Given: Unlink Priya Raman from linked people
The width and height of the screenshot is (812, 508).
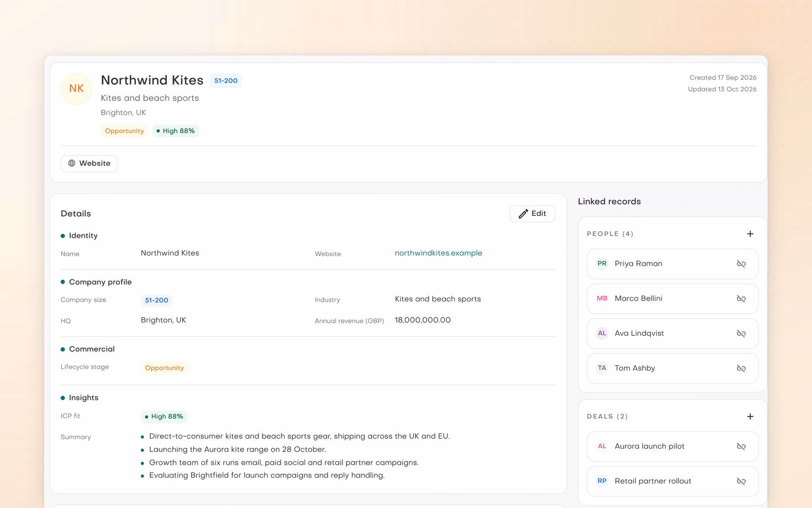Looking at the screenshot, I should tap(741, 264).
